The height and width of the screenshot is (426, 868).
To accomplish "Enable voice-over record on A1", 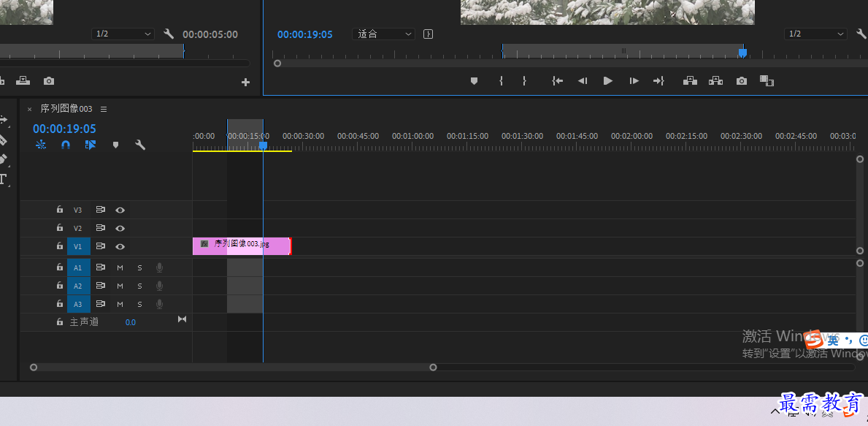I will click(159, 267).
